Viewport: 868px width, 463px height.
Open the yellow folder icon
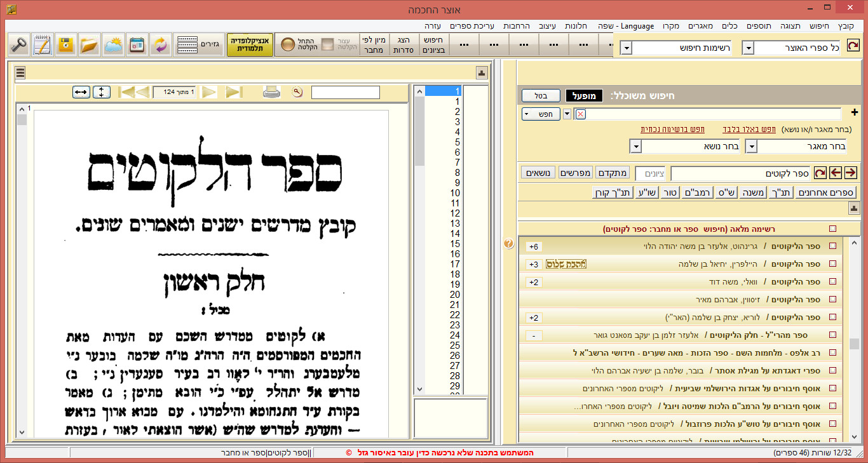click(90, 44)
